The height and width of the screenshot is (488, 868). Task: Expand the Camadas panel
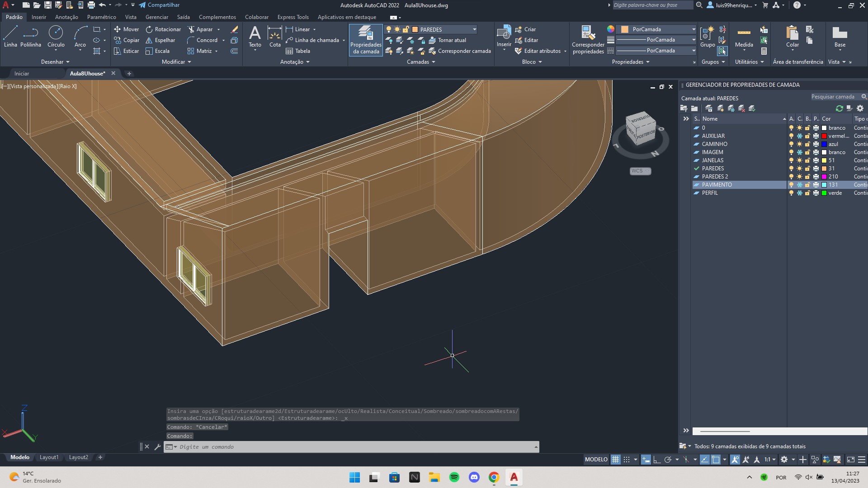(x=421, y=62)
